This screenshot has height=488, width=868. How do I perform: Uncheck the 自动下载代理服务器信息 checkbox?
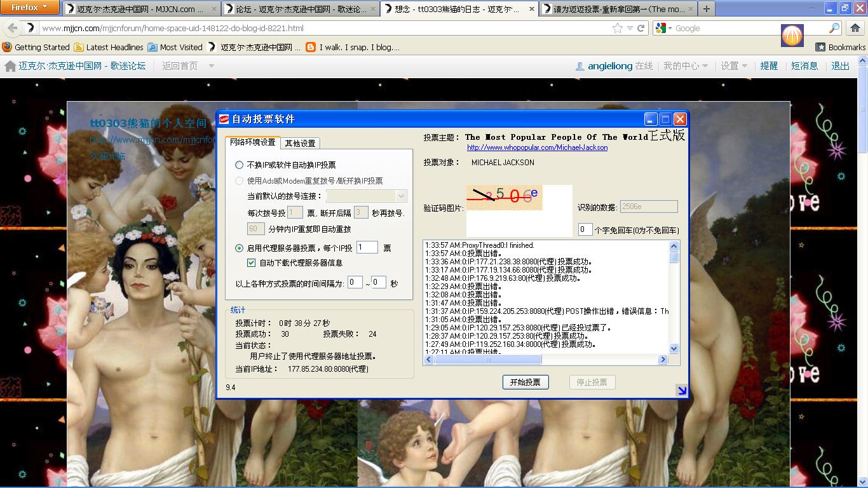(x=252, y=263)
